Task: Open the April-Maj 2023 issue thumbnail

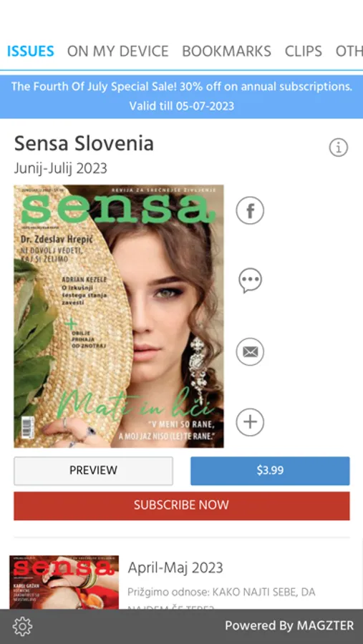Action: [x=64, y=582]
